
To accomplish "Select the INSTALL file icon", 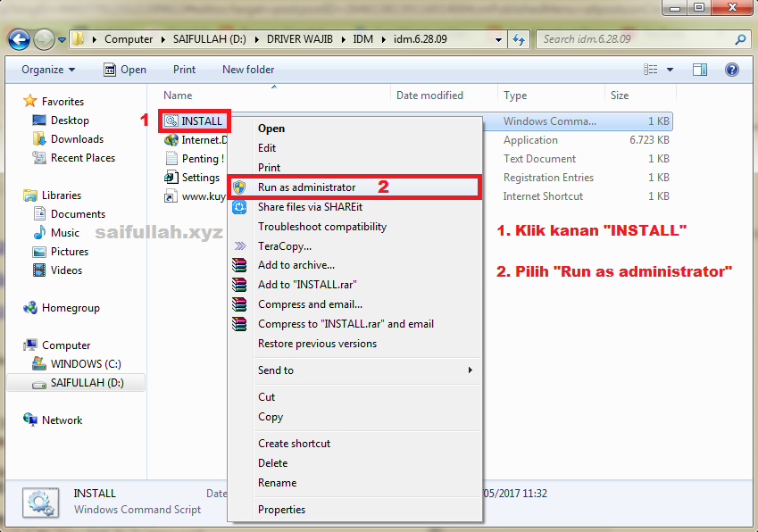I will tap(171, 121).
